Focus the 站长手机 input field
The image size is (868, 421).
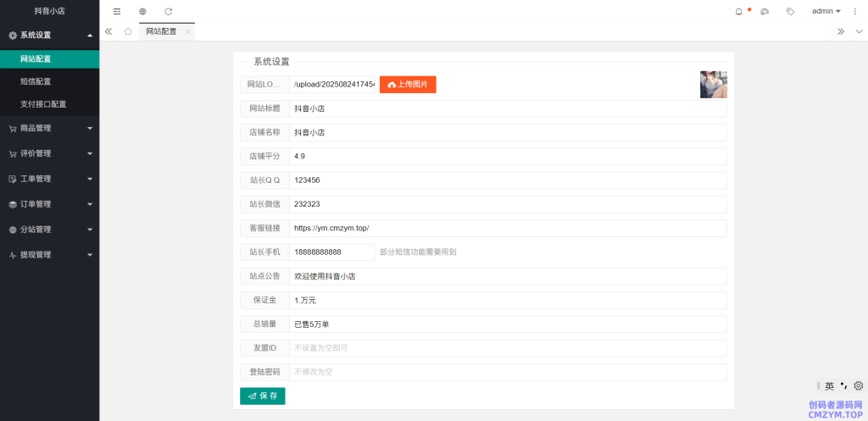tap(332, 252)
